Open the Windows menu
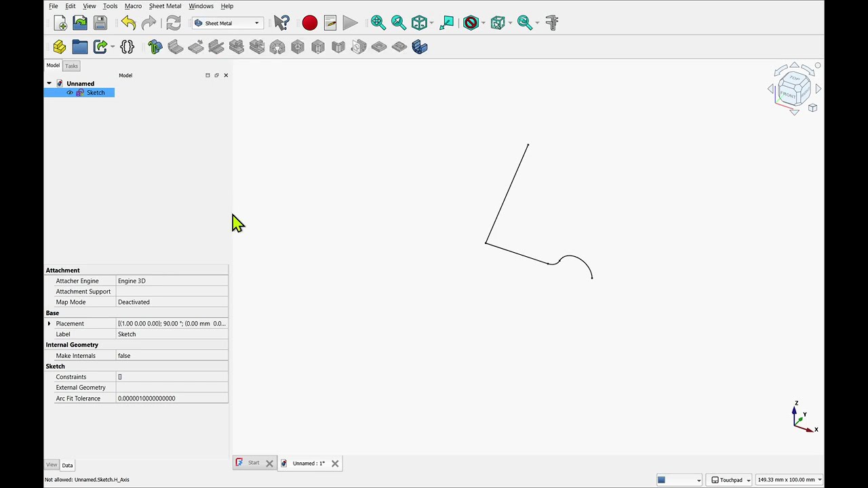The image size is (868, 488). click(201, 6)
